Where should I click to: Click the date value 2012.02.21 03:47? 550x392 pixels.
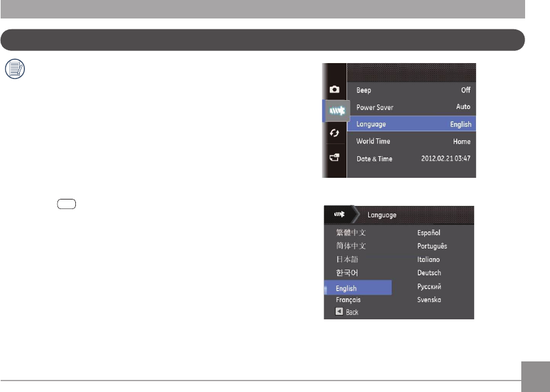[446, 158]
